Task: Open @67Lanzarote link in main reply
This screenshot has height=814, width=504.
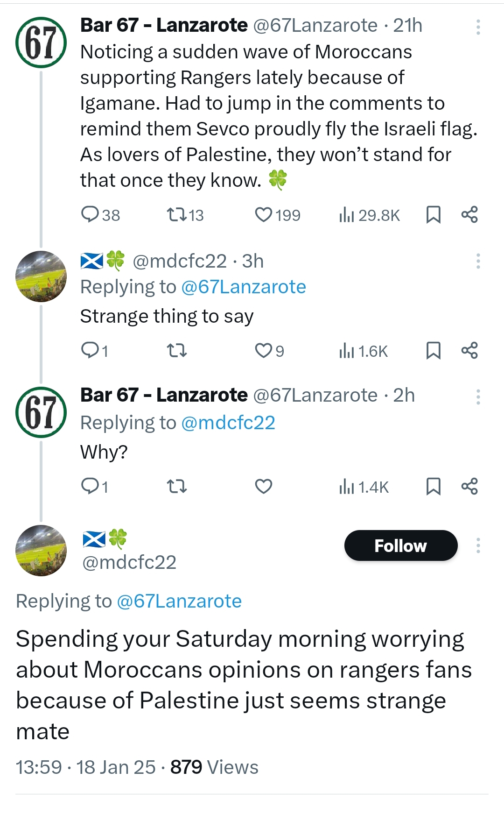Action: click(x=179, y=601)
